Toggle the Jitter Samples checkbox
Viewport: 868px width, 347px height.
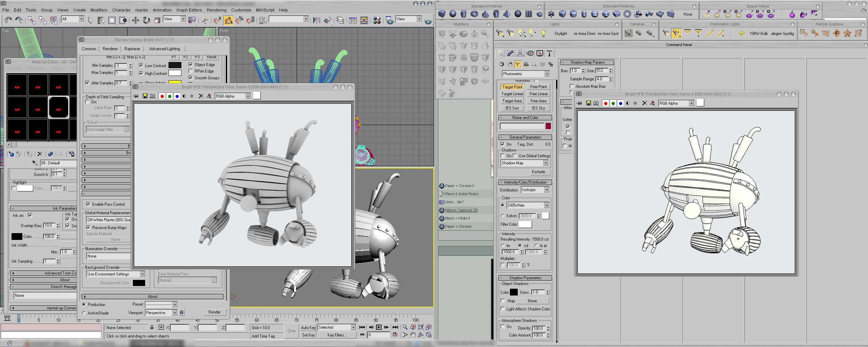(87, 83)
